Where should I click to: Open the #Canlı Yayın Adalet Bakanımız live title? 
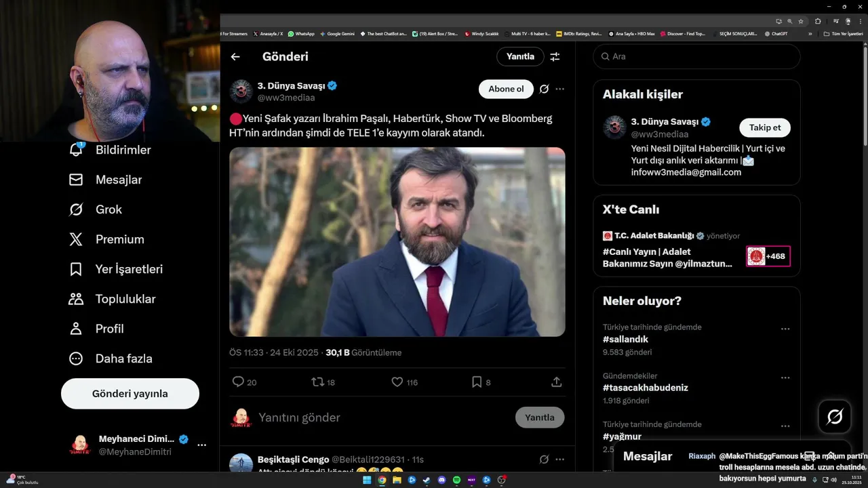(667, 258)
